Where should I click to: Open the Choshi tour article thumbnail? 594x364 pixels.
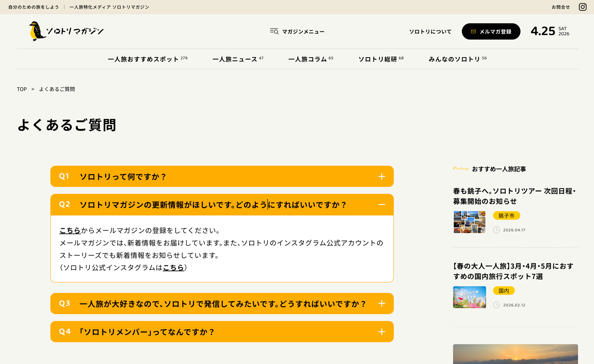click(469, 222)
